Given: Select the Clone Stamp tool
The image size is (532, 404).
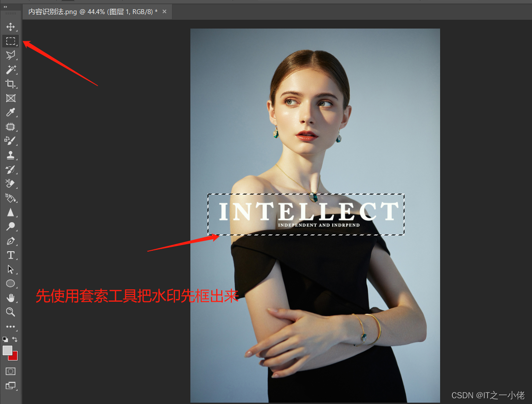Looking at the screenshot, I should (11, 155).
